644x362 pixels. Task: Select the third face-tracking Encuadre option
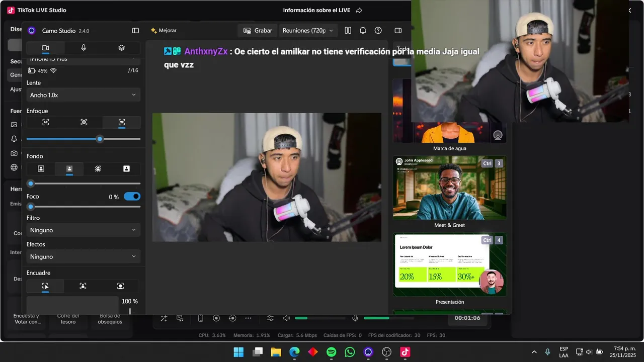coord(121,286)
